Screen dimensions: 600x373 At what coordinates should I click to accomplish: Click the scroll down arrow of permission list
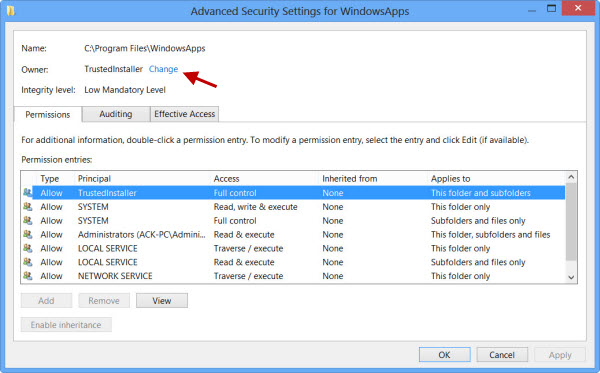pos(571,277)
